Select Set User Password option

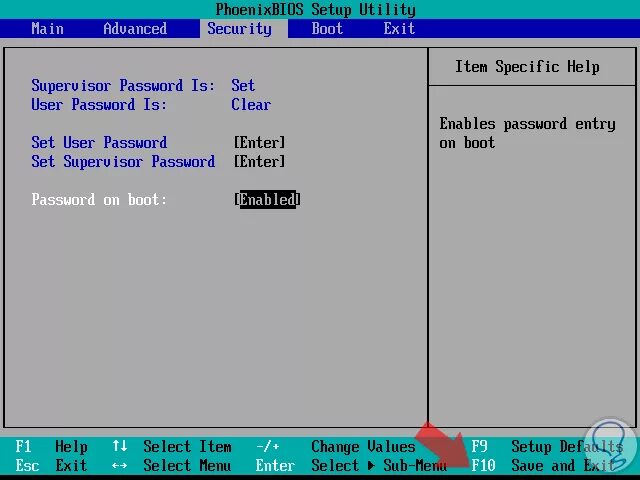99,142
